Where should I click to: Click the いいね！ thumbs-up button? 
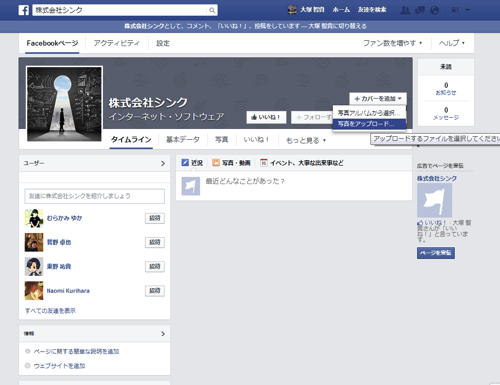[266, 117]
